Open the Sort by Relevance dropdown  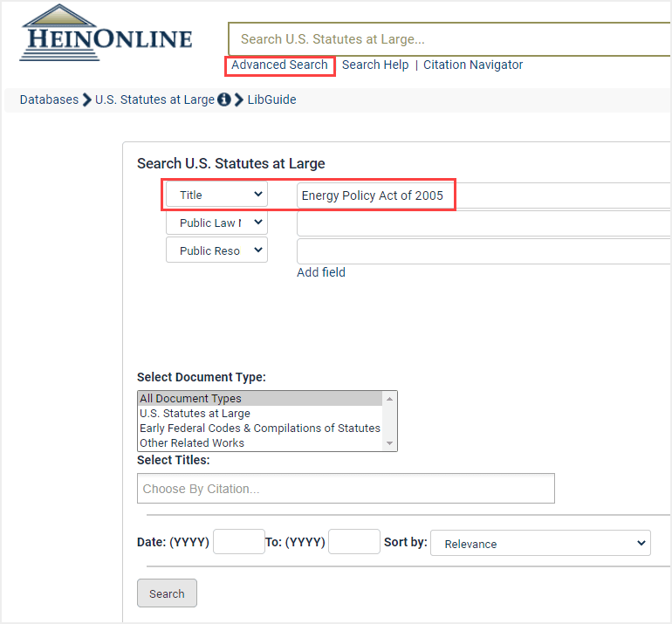point(540,543)
